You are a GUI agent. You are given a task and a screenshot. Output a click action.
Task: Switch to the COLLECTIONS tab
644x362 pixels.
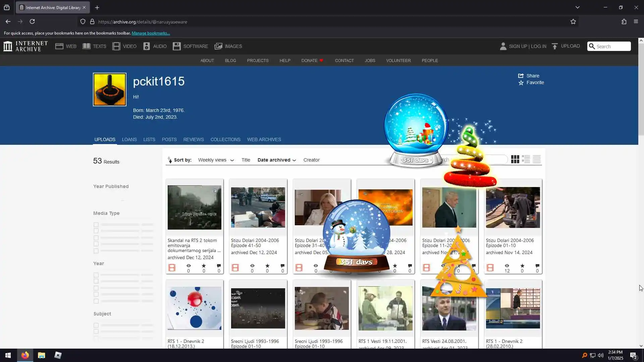[x=225, y=139]
